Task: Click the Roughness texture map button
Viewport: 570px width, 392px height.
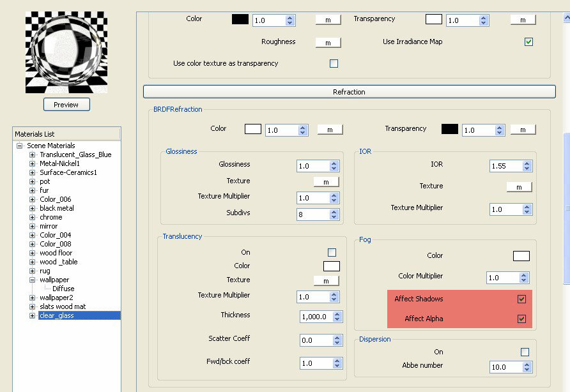Action: (x=328, y=41)
